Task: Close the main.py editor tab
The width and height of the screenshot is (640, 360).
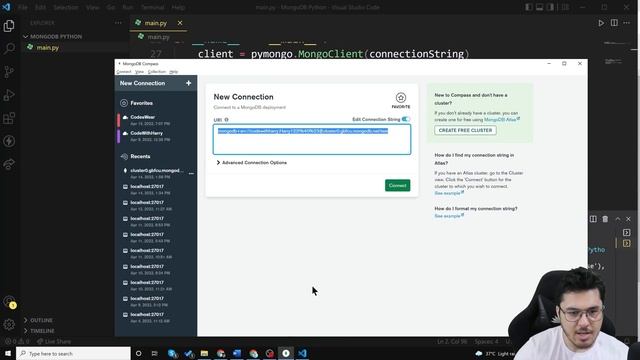Action: click(x=180, y=23)
